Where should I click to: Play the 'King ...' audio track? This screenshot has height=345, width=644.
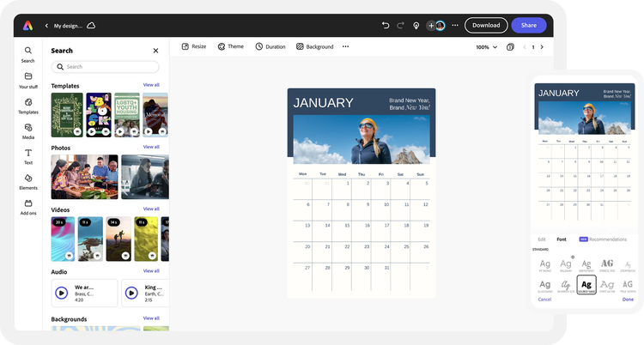(x=131, y=293)
